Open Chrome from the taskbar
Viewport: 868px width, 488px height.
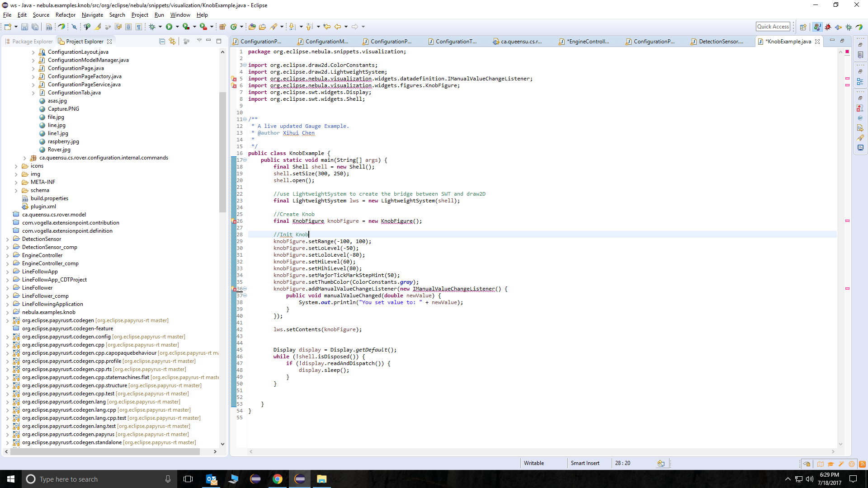click(278, 479)
